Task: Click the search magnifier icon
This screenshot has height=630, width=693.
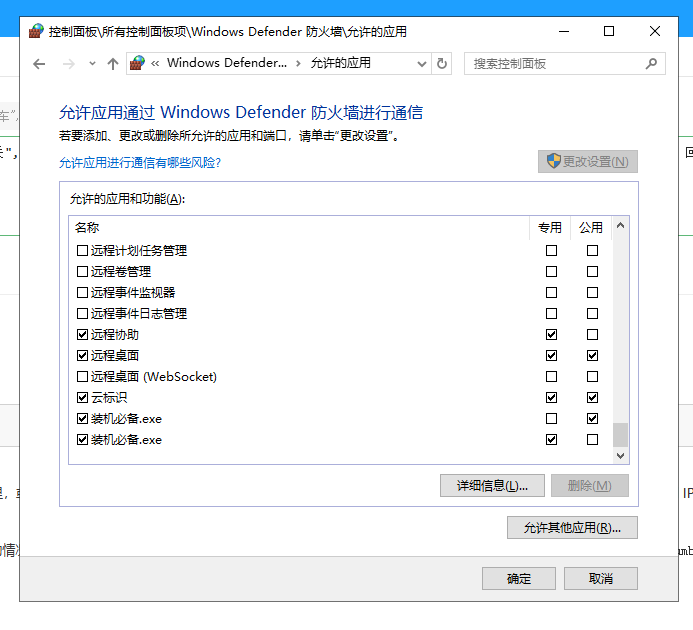Action: 651,64
